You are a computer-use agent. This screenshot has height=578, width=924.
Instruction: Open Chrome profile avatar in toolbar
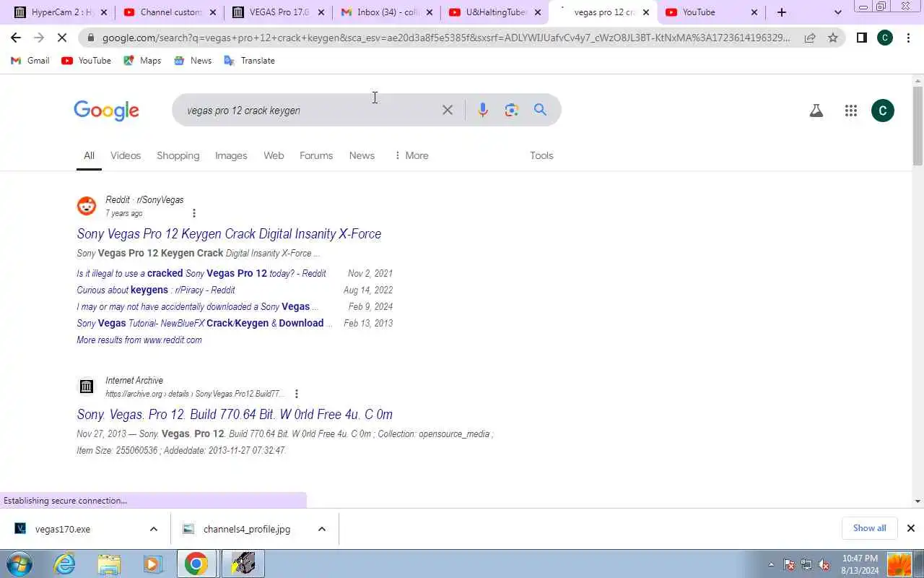[885, 38]
